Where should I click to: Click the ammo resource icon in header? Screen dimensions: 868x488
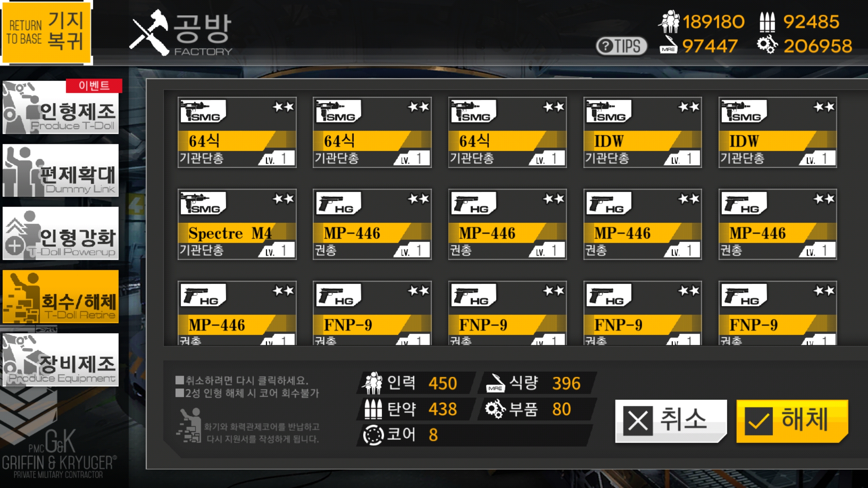767,22
